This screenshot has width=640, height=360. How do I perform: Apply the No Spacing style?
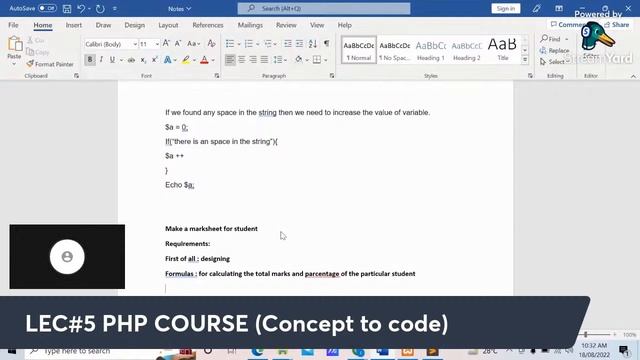394,50
